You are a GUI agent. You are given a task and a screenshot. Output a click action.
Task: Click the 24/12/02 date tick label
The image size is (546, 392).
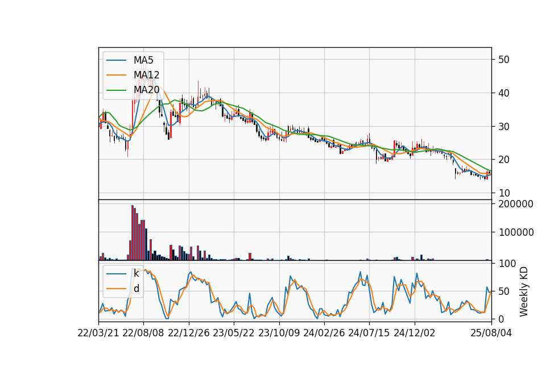[x=415, y=333]
